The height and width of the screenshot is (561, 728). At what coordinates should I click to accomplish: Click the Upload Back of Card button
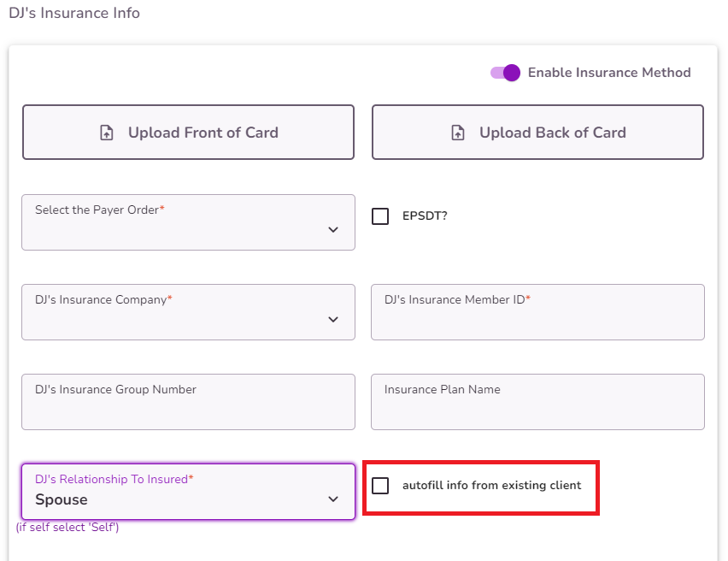click(537, 133)
